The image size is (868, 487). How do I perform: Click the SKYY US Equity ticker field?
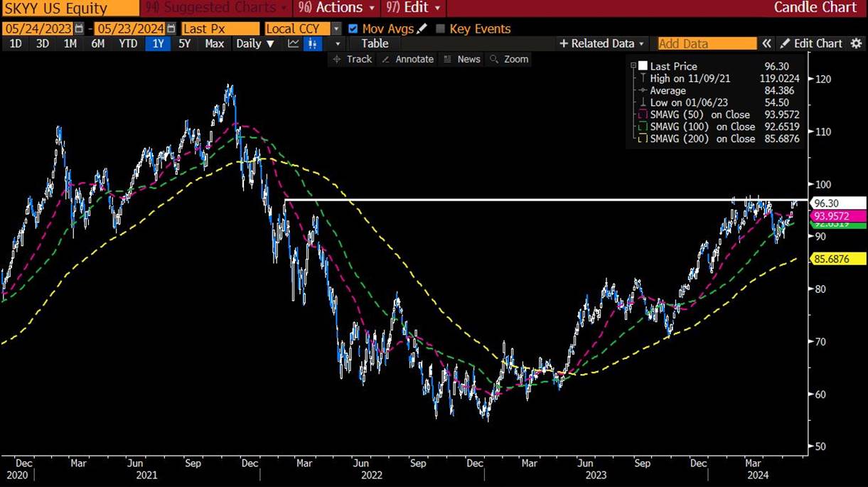point(70,9)
